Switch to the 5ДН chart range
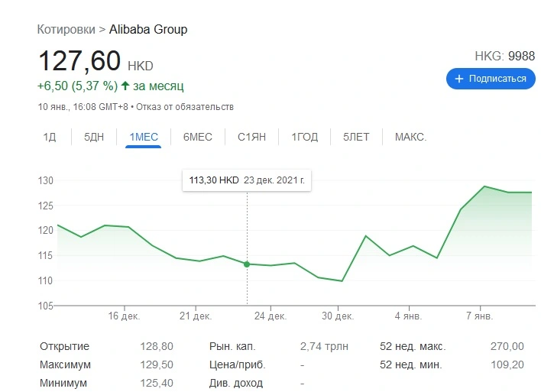541x392 pixels. tap(94, 137)
